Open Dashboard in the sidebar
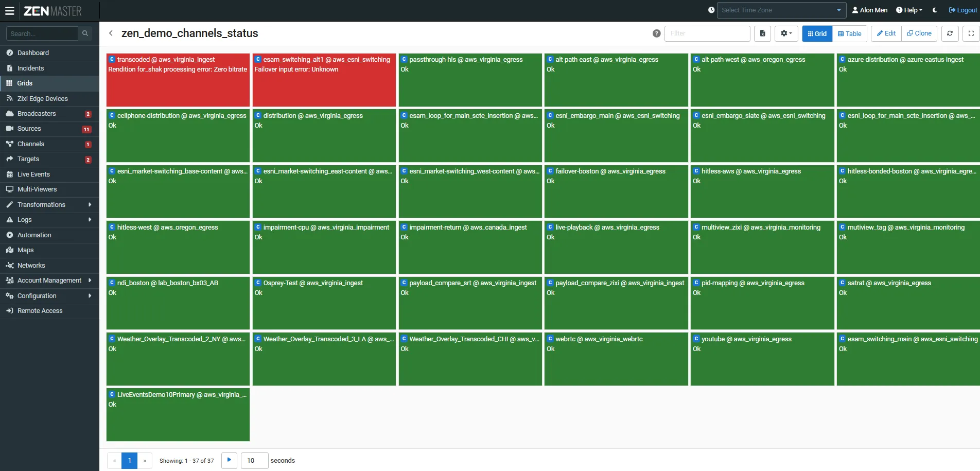Screen dimensions: 980x471 [x=49, y=53]
